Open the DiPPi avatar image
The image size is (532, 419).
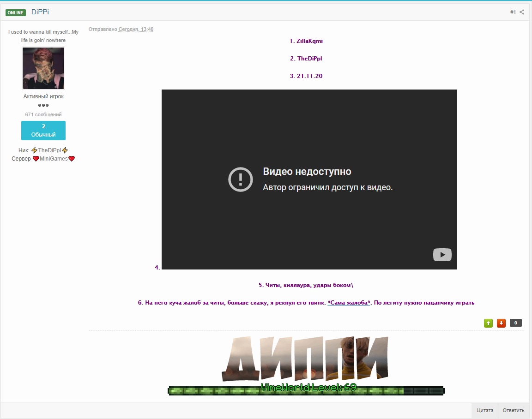(x=43, y=68)
